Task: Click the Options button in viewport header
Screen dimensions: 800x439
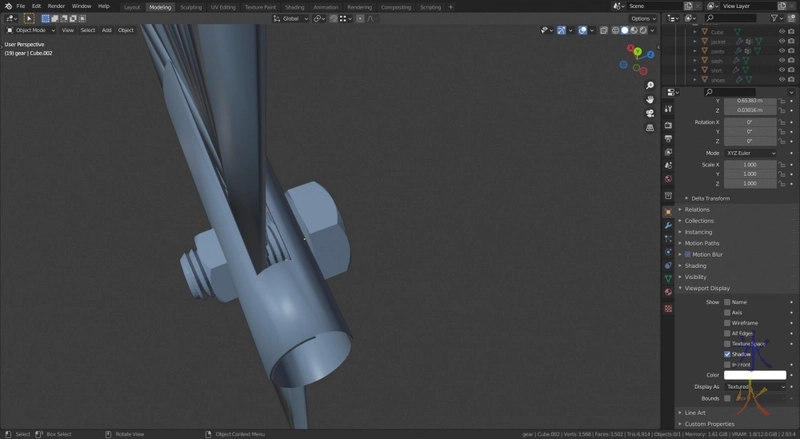Action: 643,18
